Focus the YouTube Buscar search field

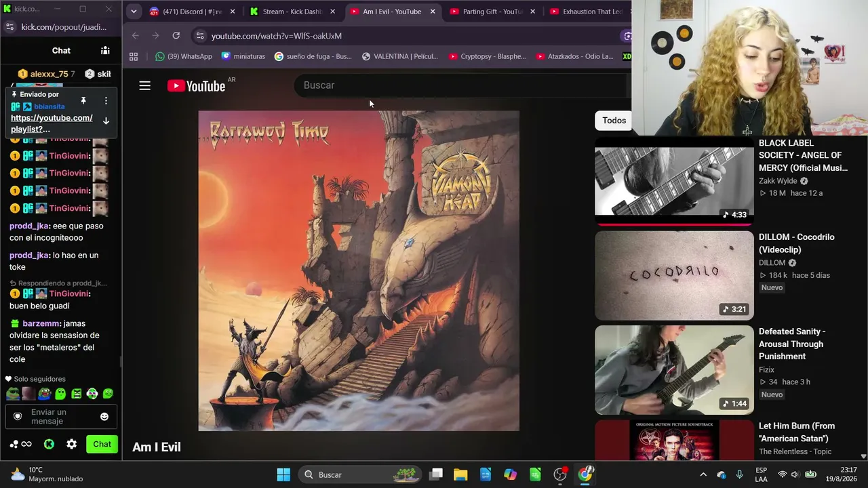coord(461,85)
